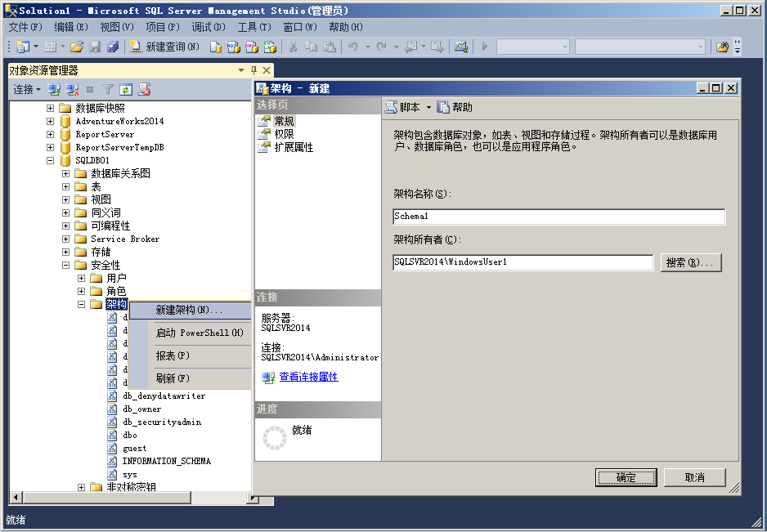
Task: Click the Database Engine Query icon
Action: click(215, 47)
